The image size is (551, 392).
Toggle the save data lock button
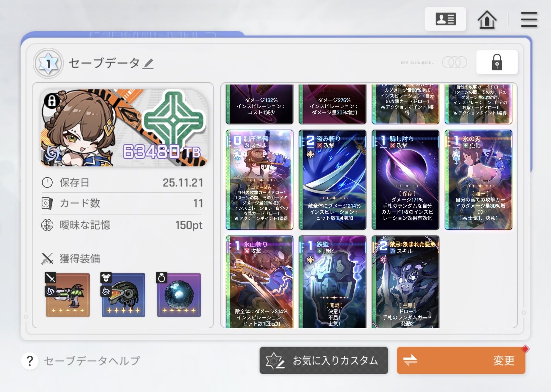(497, 62)
